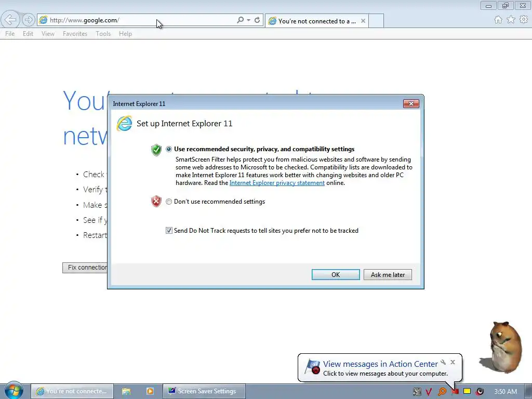This screenshot has width=532, height=399.
Task: Click the red V tray icon
Action: pyautogui.click(x=429, y=392)
